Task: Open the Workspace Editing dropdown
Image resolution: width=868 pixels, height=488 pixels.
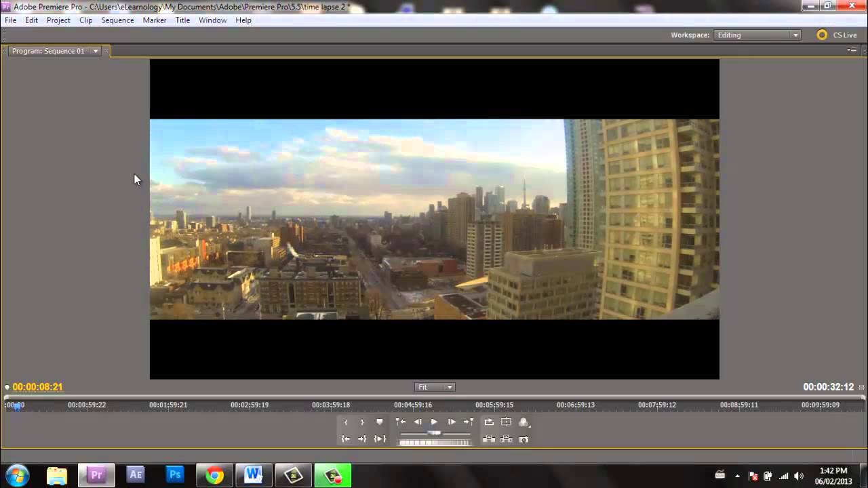Action: (x=757, y=35)
